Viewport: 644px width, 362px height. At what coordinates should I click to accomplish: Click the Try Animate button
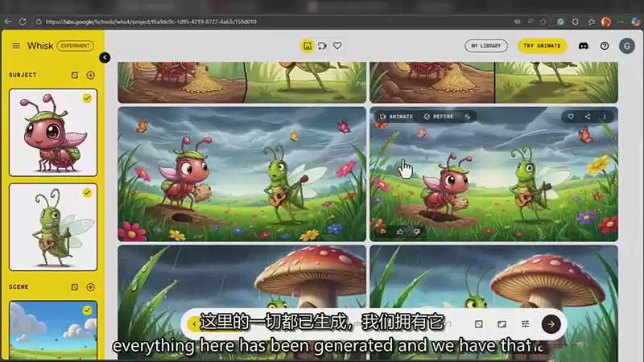point(542,46)
